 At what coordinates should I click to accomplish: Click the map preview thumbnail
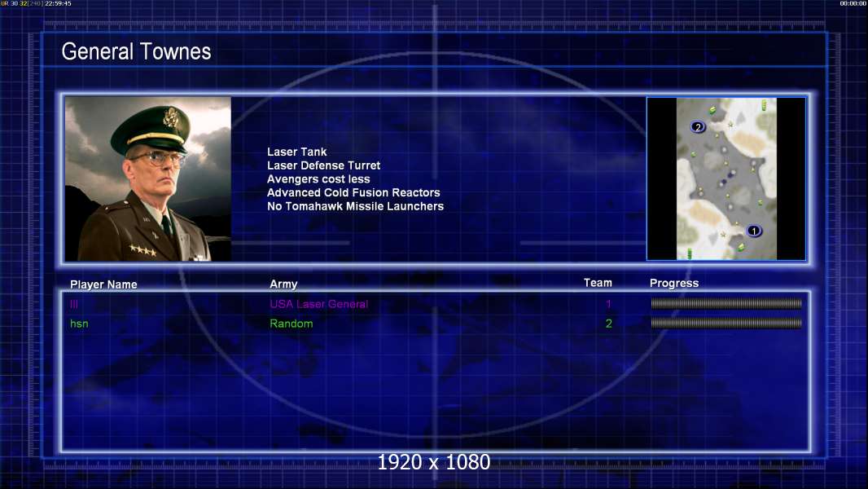[726, 178]
